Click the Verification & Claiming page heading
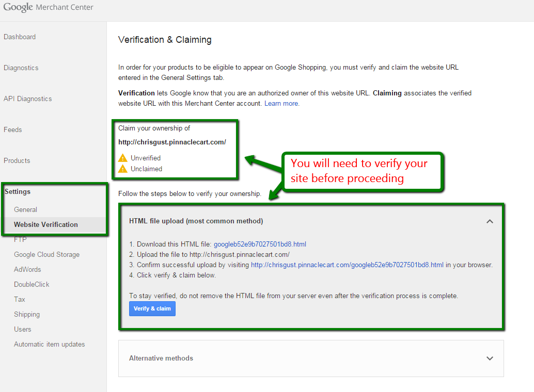534x392 pixels. point(165,40)
